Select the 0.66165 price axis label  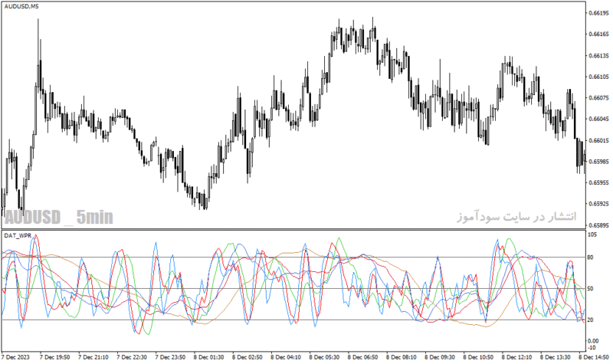click(x=598, y=34)
